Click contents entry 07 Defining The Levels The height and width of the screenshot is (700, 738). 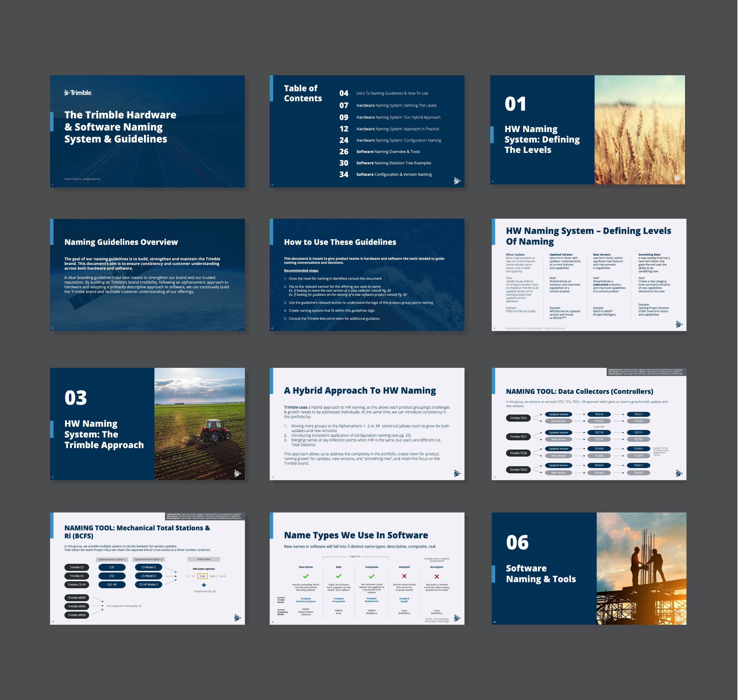(x=388, y=106)
